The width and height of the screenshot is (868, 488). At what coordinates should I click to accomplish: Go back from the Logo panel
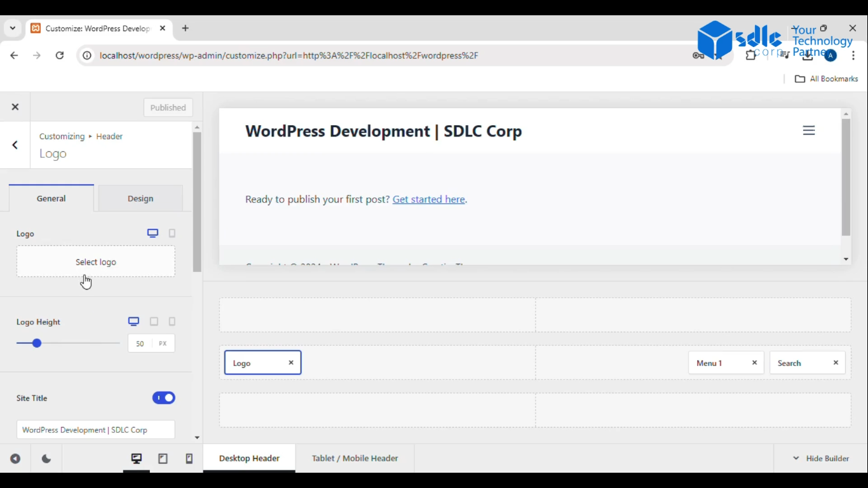15,145
